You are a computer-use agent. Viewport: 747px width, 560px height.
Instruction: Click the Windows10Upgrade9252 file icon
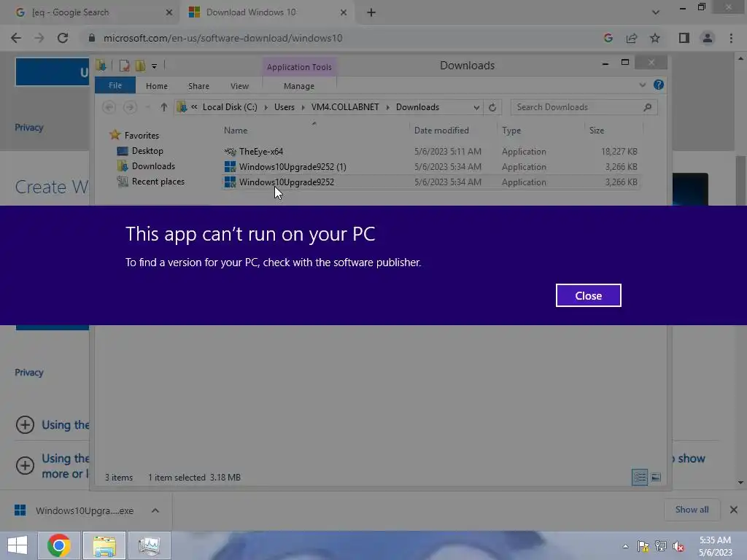coord(230,182)
